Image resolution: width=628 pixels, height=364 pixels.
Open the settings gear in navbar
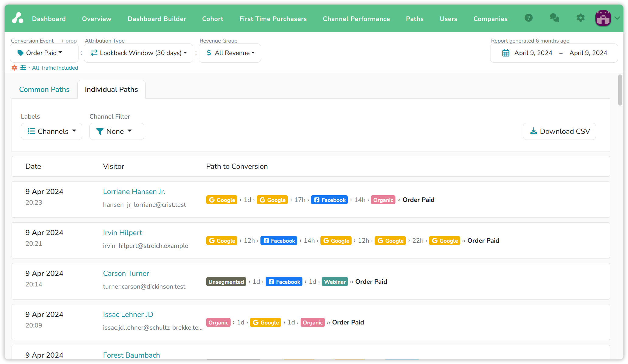580,18
